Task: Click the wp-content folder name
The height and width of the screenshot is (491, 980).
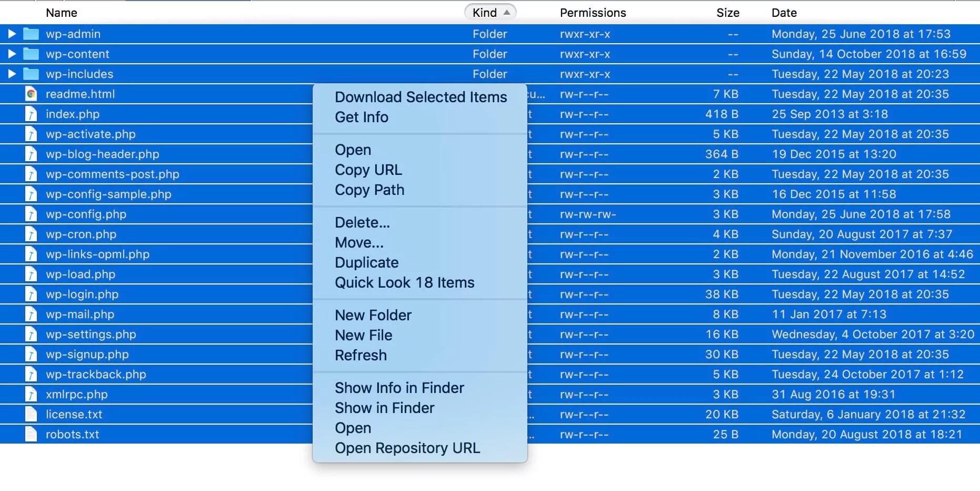Action: click(x=77, y=54)
